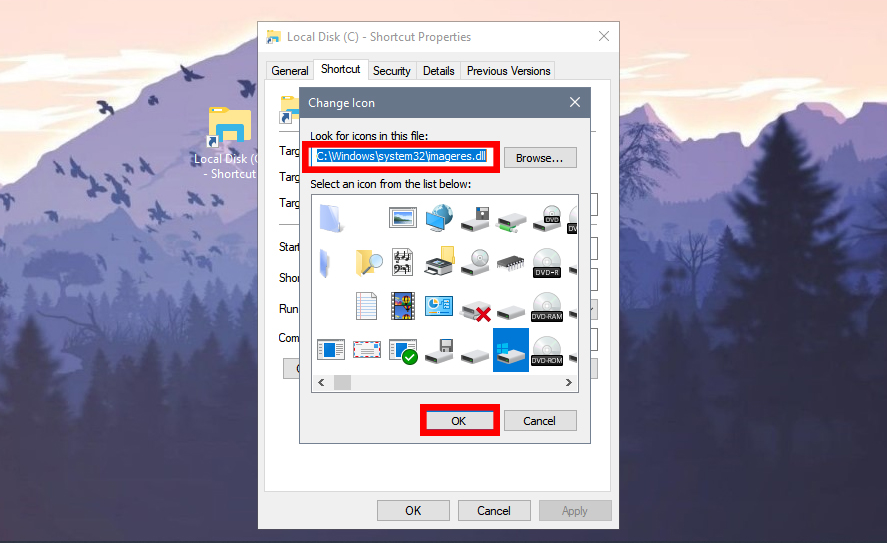Screen dimensions: 887x543
Task: Pick the DVD-RAM disc icon
Action: [547, 307]
